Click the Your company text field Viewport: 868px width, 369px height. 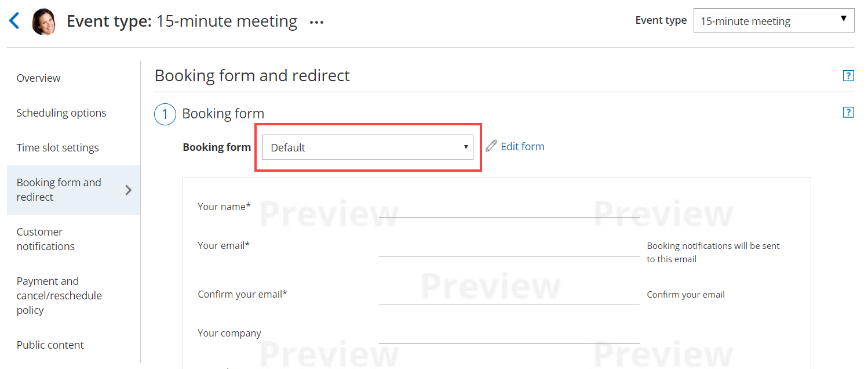pos(509,335)
